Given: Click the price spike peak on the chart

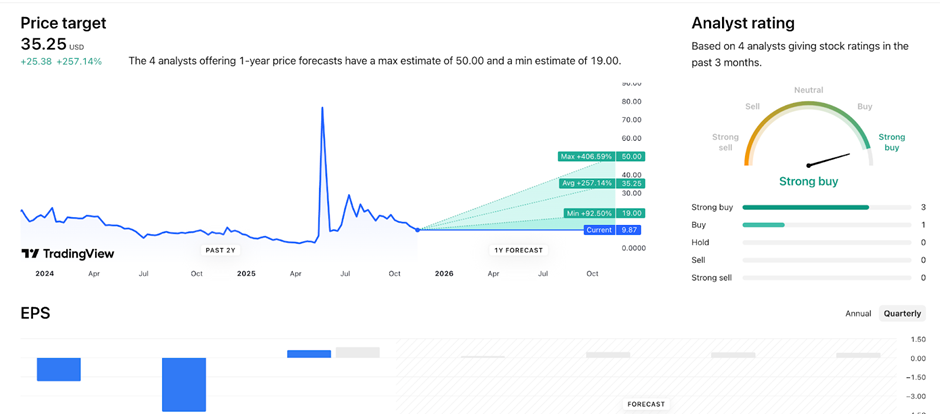Looking at the screenshot, I should coord(322,108).
